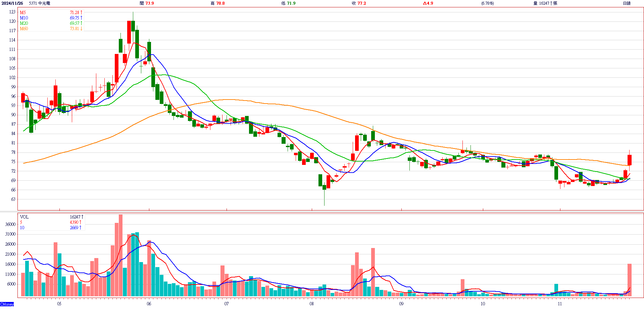Click the 11 month label on bottom axis
644x309 pixels.
coord(560,304)
